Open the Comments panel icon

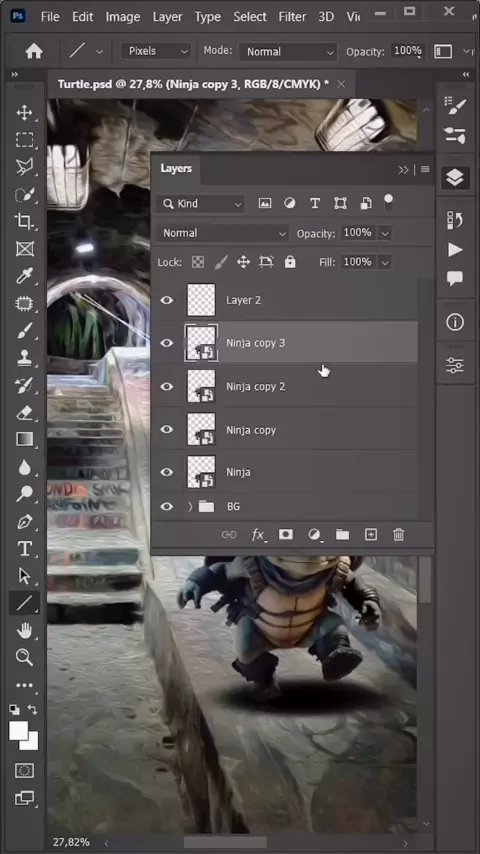coord(454,279)
